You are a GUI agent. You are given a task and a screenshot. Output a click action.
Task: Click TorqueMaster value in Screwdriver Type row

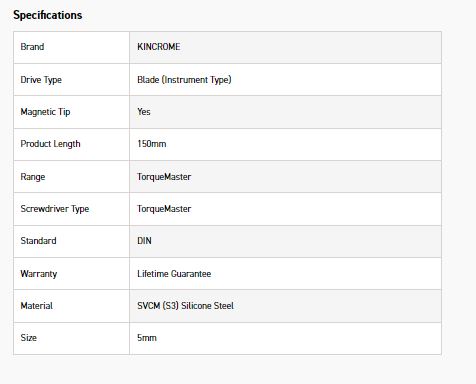tap(164, 209)
